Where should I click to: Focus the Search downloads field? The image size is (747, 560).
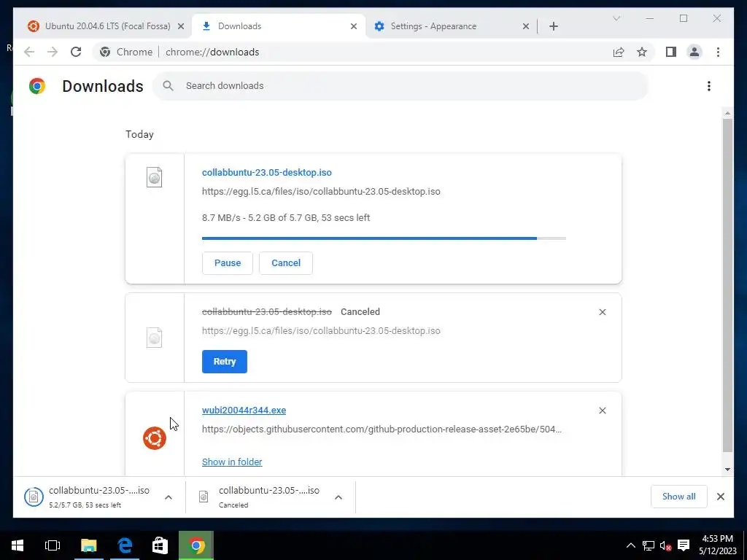(x=400, y=86)
